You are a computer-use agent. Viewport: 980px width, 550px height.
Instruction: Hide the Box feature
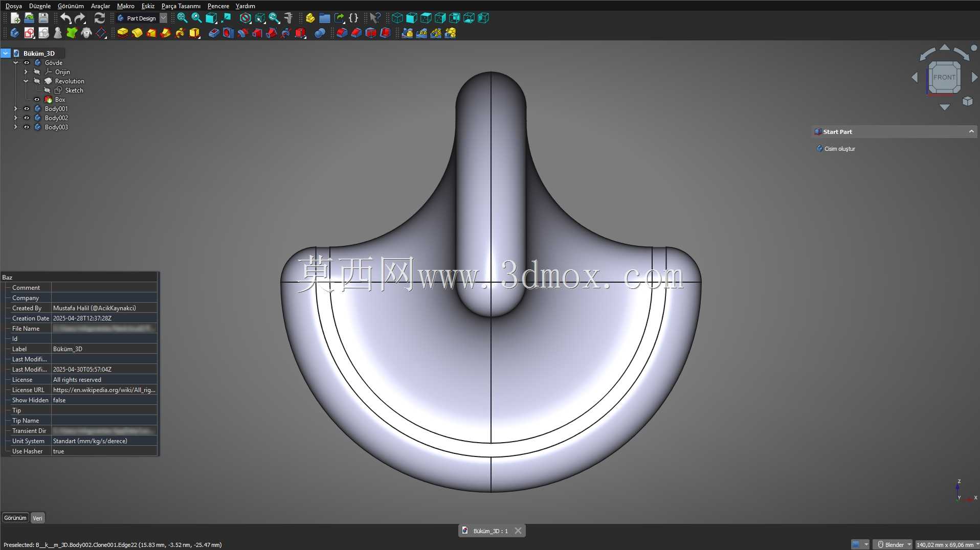click(x=37, y=100)
